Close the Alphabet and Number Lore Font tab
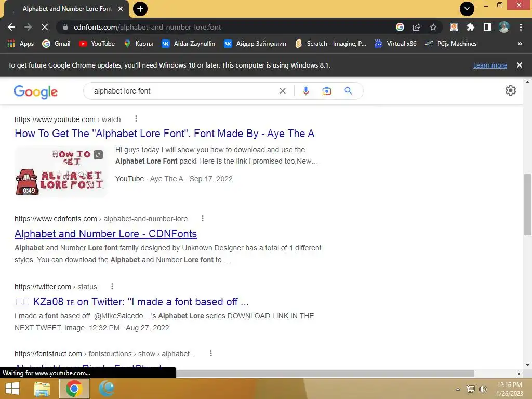 pyautogui.click(x=121, y=9)
